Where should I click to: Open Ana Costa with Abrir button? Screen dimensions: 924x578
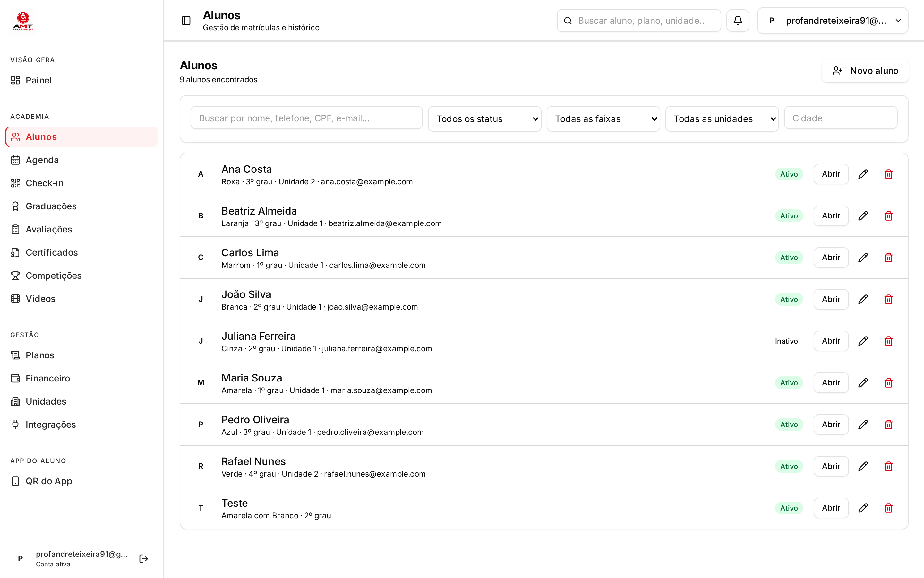[x=831, y=174]
